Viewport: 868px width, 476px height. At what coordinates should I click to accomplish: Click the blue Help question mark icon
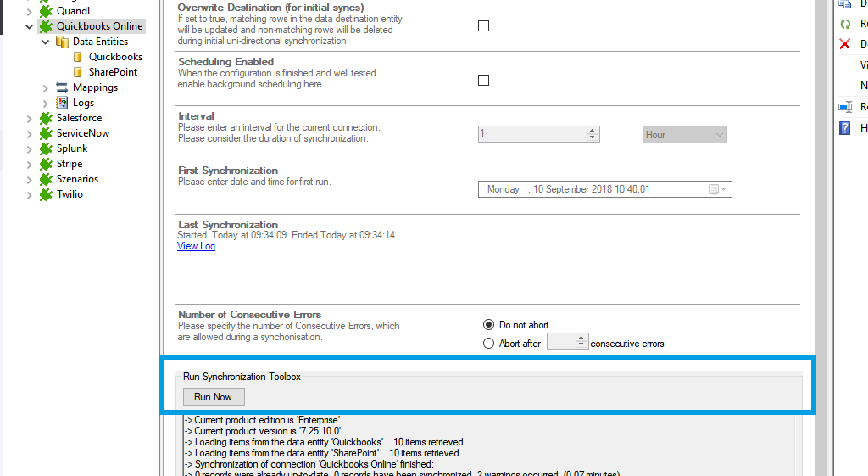(845, 128)
